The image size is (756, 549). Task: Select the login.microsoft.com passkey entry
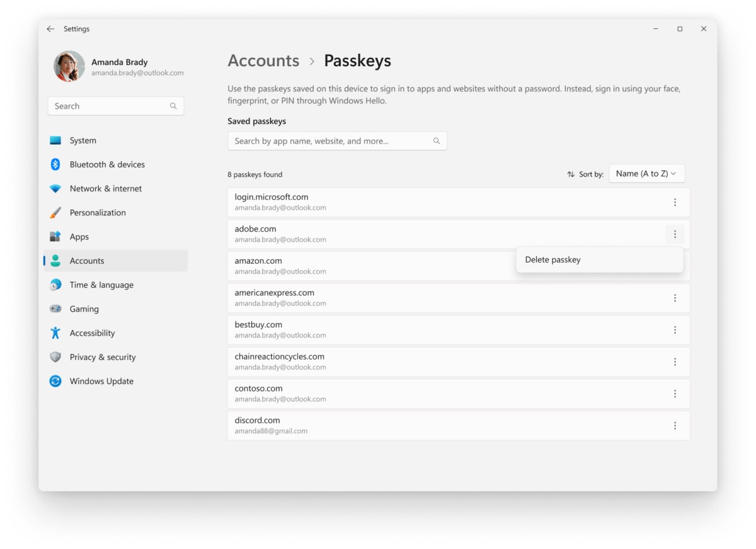point(459,202)
